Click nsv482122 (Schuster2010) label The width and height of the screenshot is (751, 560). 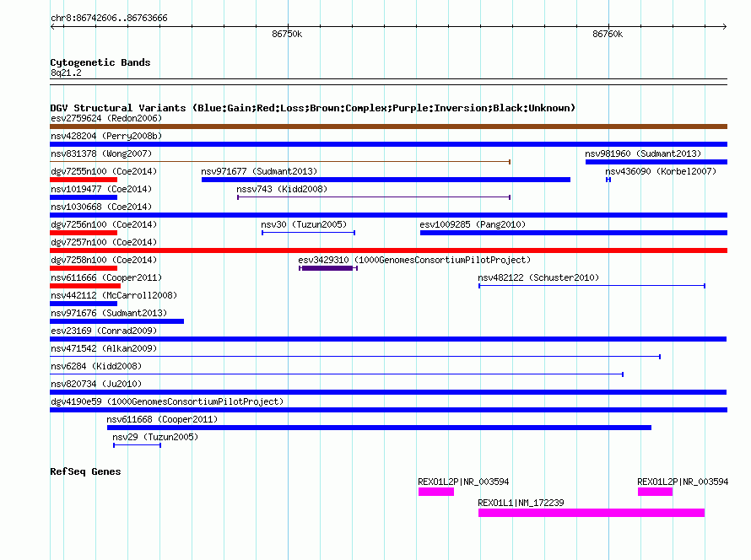point(538,277)
